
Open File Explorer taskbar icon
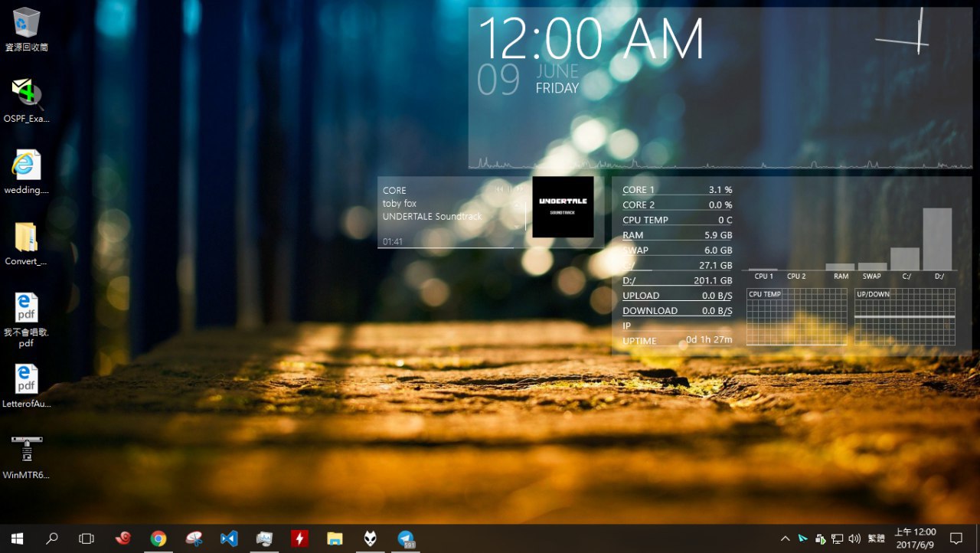(335, 538)
